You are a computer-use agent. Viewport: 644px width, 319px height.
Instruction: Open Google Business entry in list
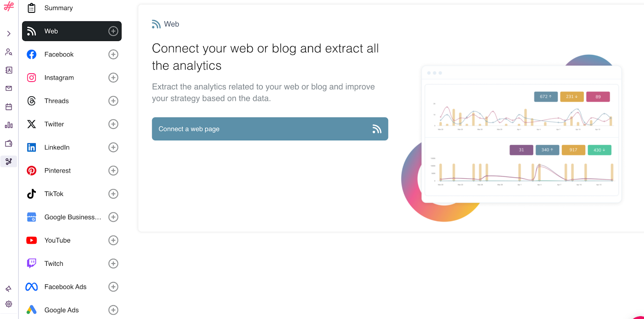pyautogui.click(x=72, y=217)
